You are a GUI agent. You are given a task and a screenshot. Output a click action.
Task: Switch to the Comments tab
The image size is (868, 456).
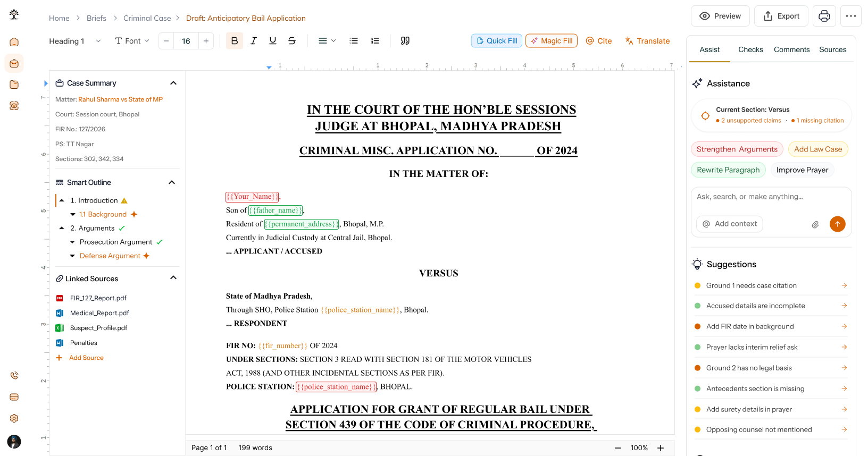tap(791, 49)
